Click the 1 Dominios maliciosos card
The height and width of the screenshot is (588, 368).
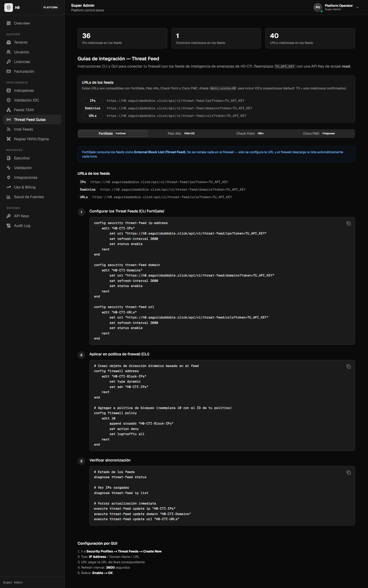click(x=216, y=38)
